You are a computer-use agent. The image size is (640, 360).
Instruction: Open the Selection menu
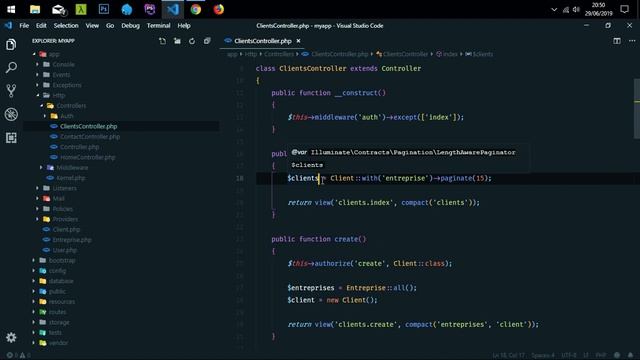point(66,25)
